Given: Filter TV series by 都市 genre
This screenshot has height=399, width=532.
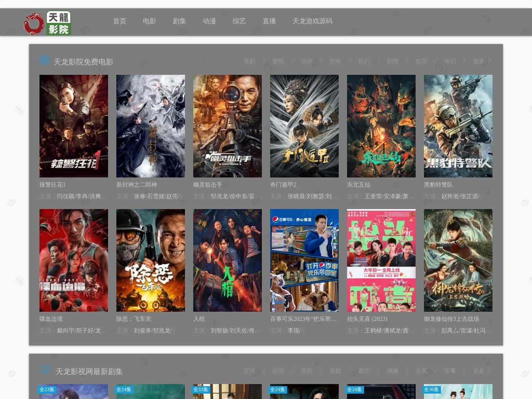Looking at the screenshot, I should pyautogui.click(x=364, y=371).
